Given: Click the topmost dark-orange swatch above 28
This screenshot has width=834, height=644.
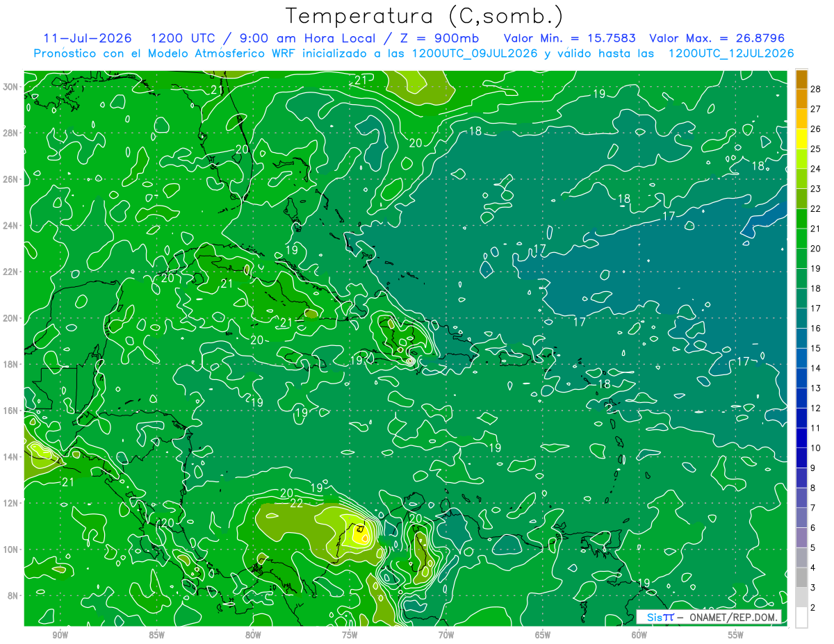Looking at the screenshot, I should point(801,79).
